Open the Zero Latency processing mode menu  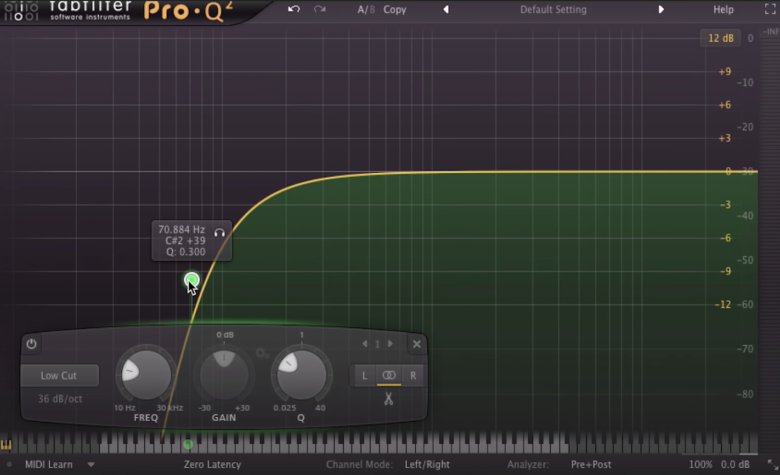click(212, 465)
